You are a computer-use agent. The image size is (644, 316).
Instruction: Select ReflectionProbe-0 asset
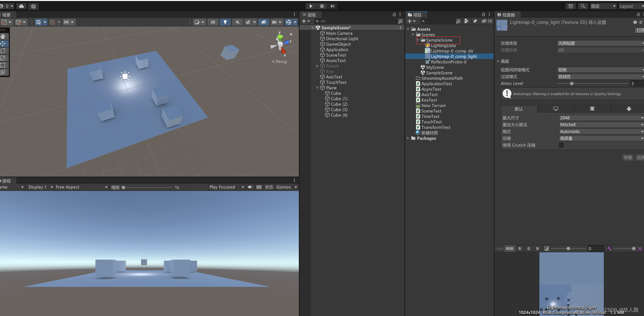[x=448, y=62]
